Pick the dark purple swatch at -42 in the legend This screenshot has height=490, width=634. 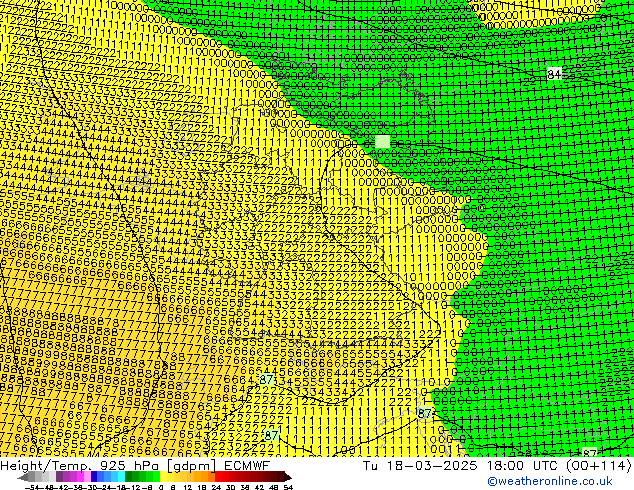click(59, 477)
